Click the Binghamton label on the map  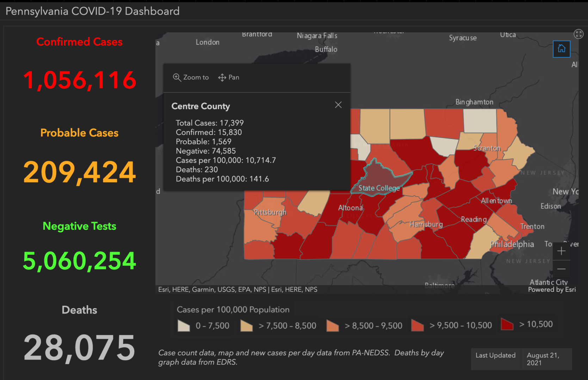pos(474,102)
